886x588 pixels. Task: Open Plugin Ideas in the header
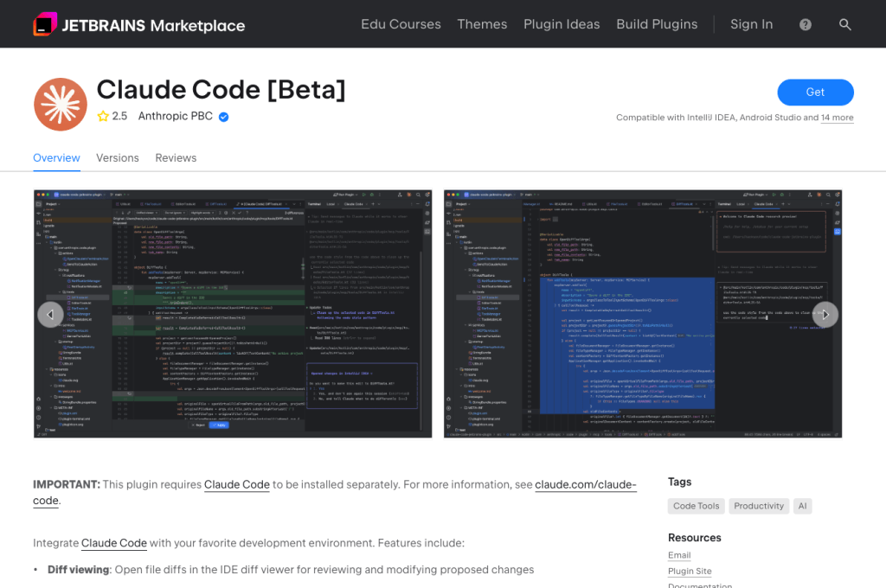click(x=562, y=24)
